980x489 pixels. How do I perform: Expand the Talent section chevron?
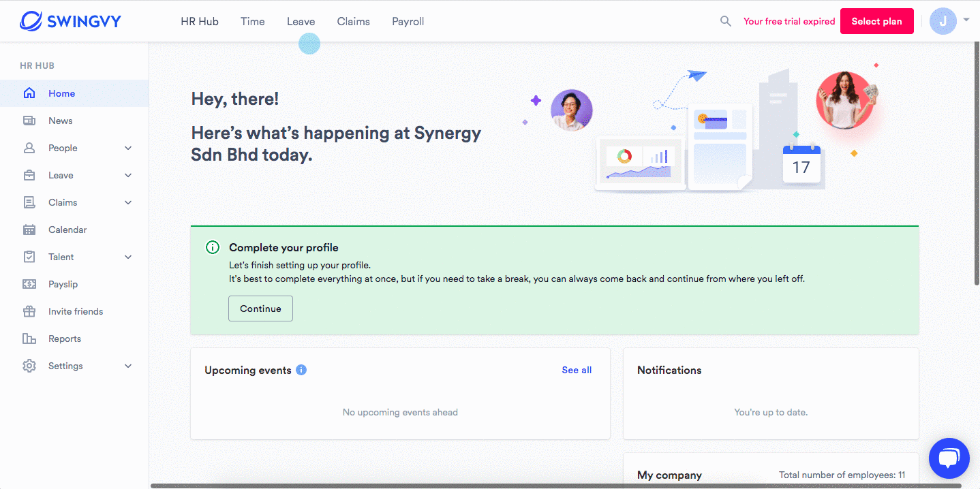click(128, 257)
